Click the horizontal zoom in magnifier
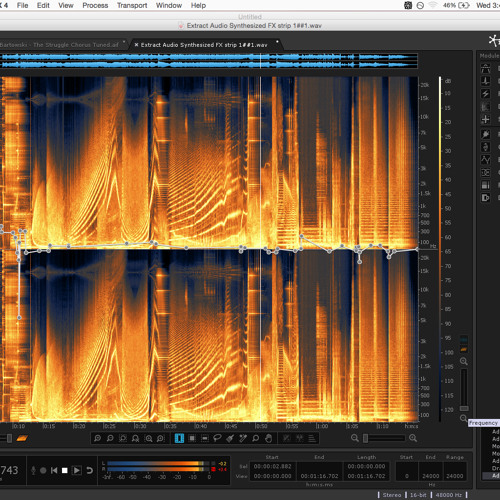Viewport: 500px width, 500px height. pyautogui.click(x=413, y=438)
